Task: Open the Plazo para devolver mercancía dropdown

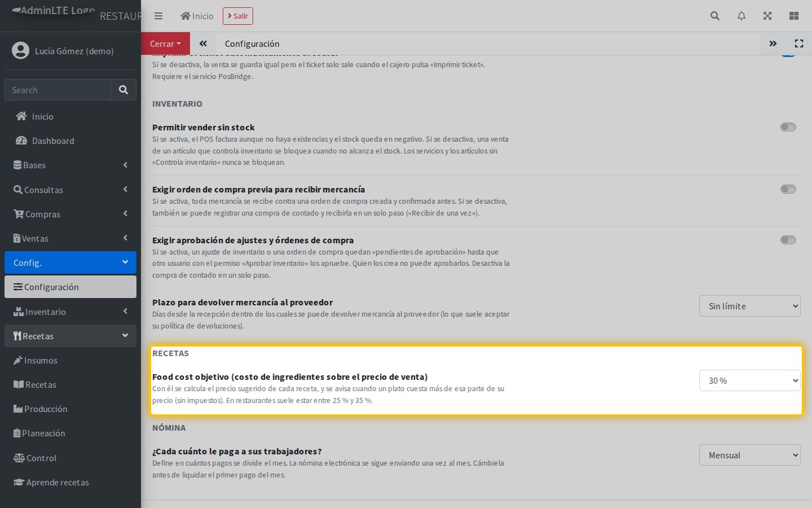Action: click(x=749, y=306)
